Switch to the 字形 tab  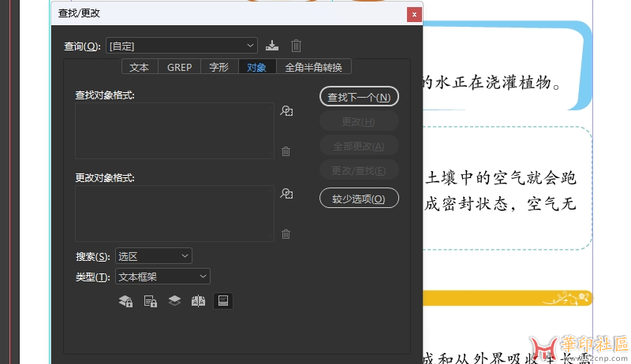219,67
